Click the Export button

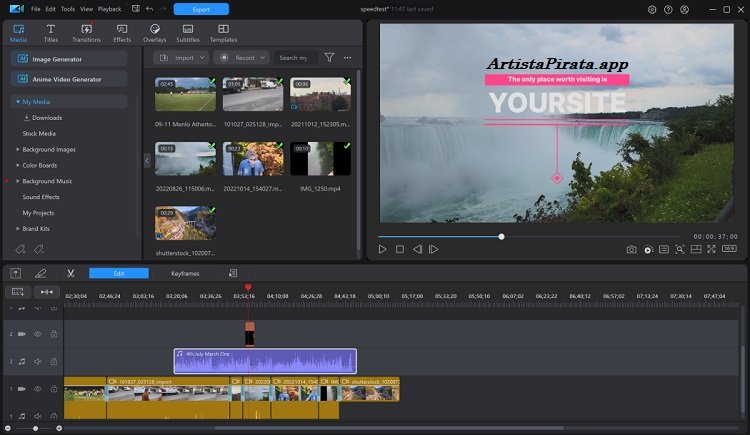(201, 9)
